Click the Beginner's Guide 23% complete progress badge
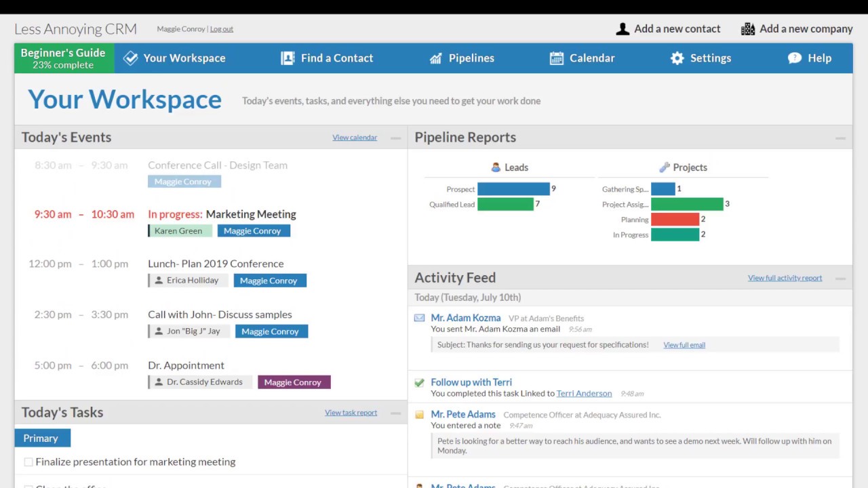 pos(63,58)
